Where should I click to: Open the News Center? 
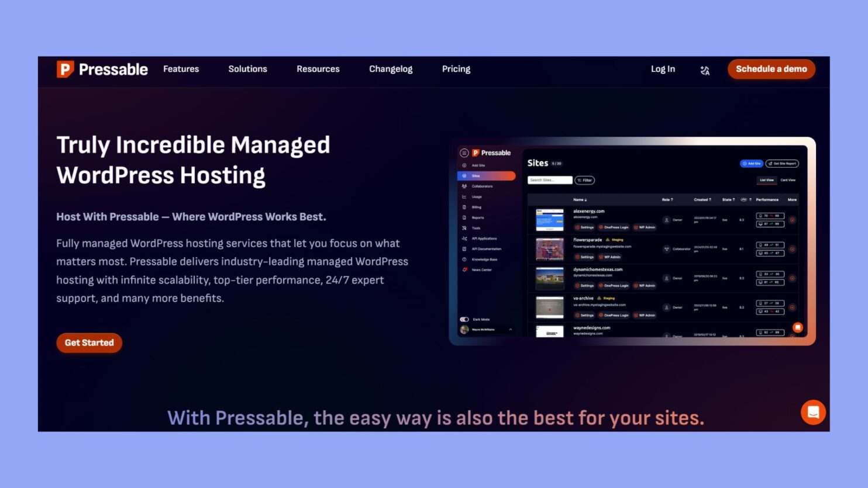pos(481,269)
